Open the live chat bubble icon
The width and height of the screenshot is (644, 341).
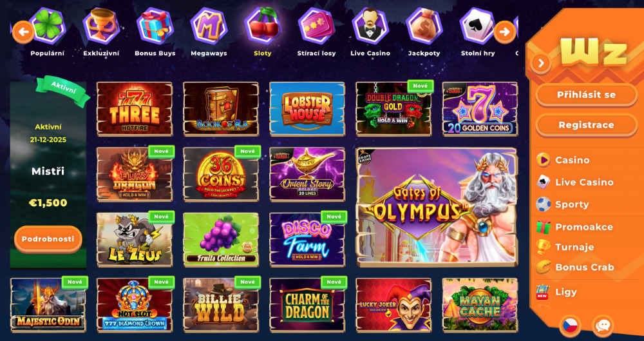pyautogui.click(x=603, y=326)
